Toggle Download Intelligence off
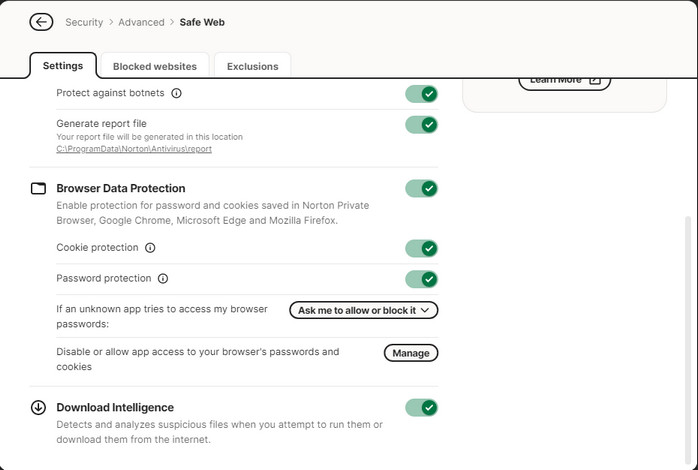 click(x=422, y=407)
